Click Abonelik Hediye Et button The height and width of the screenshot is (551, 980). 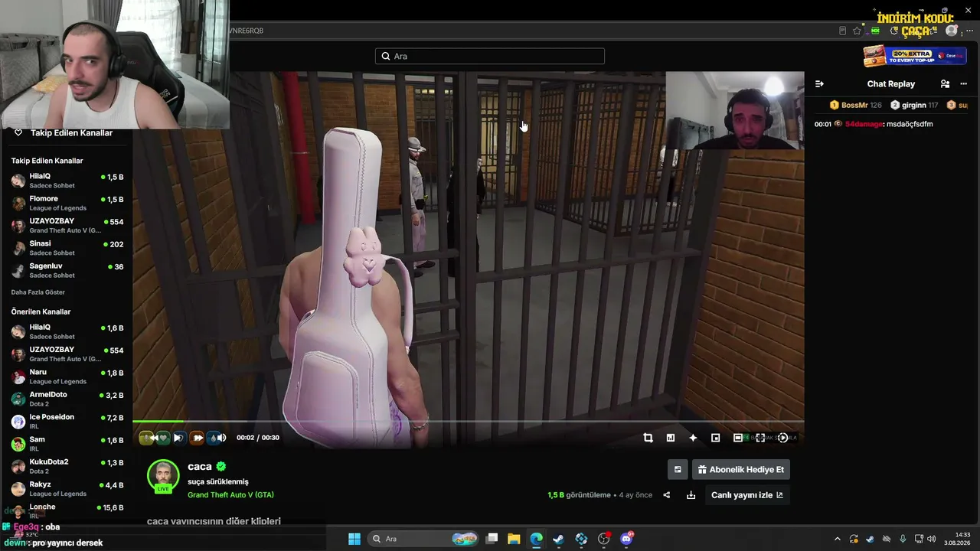click(x=741, y=469)
